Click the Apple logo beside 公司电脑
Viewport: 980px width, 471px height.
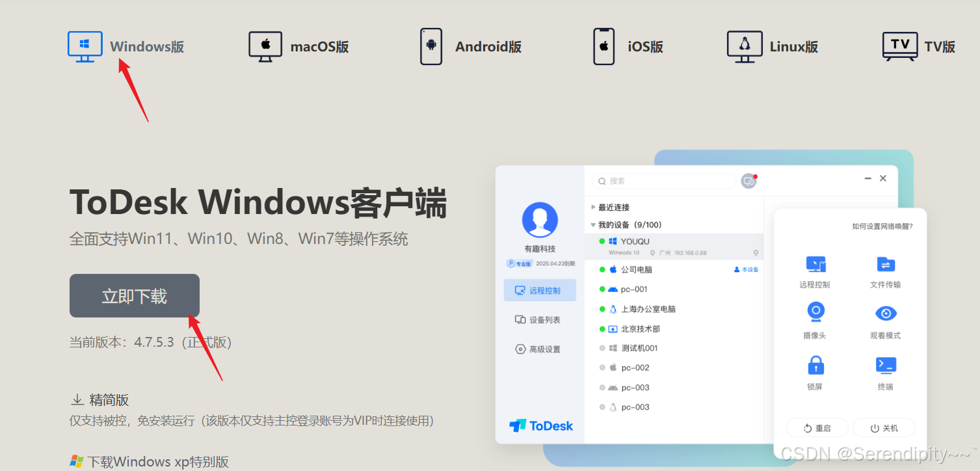pyautogui.click(x=613, y=269)
